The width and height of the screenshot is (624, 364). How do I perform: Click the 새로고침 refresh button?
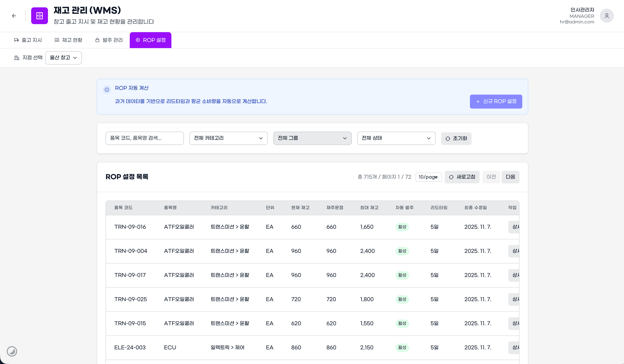(462, 177)
